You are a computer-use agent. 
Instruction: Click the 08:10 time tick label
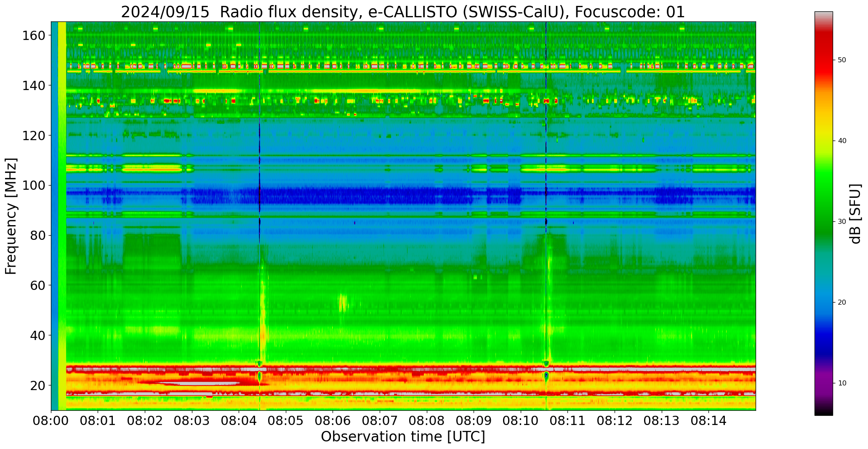click(x=521, y=420)
